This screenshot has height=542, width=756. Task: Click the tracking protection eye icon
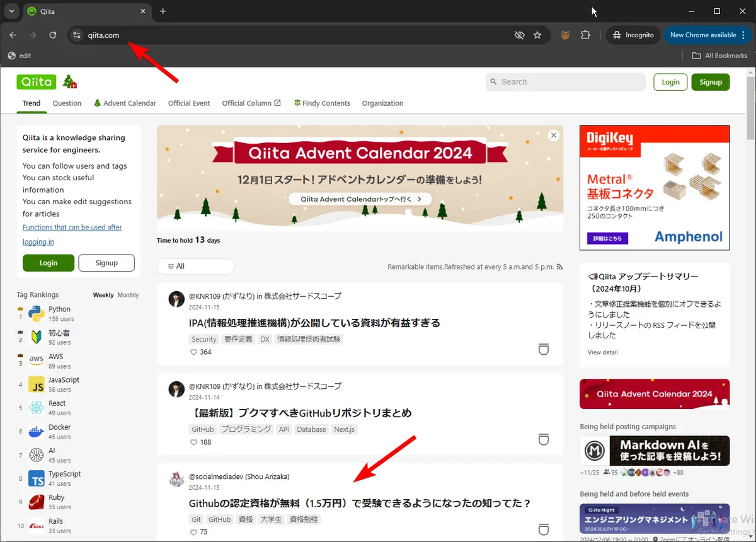[519, 35]
